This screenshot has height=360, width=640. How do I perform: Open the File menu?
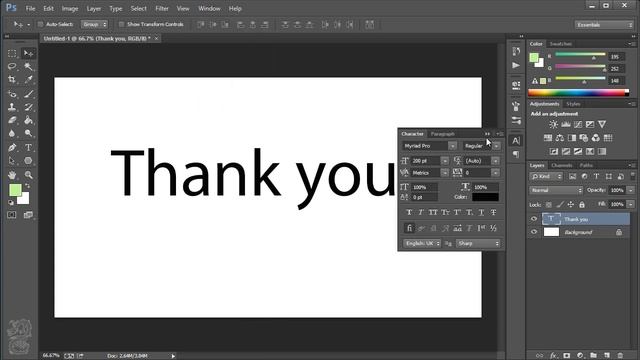click(30, 9)
